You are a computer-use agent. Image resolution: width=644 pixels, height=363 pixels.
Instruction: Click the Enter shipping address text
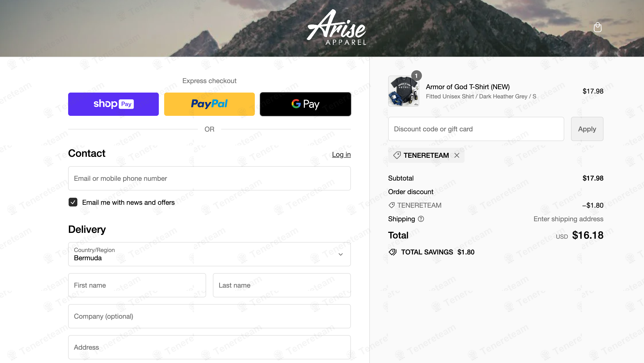[568, 219]
